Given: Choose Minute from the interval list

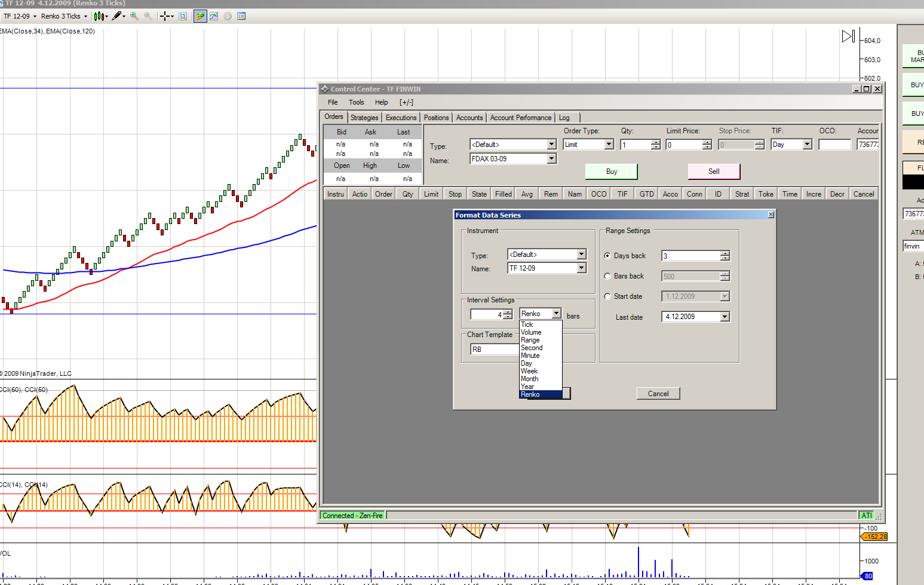Looking at the screenshot, I should [x=530, y=356].
